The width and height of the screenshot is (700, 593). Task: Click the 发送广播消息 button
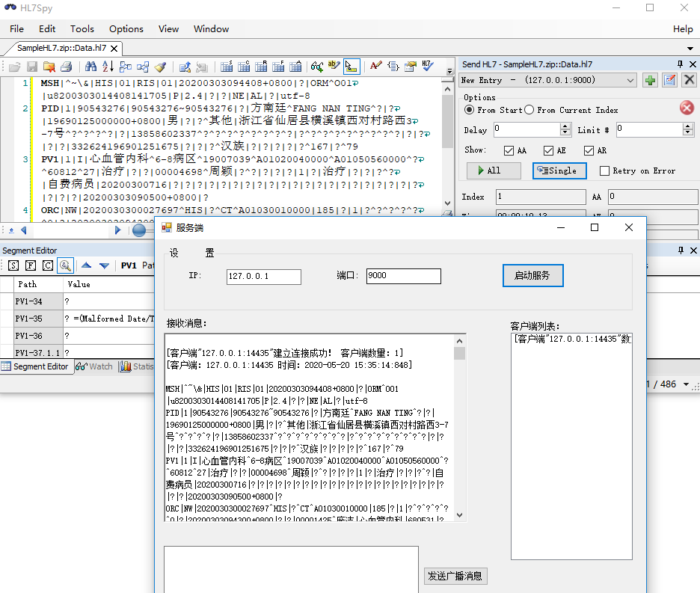(454, 576)
